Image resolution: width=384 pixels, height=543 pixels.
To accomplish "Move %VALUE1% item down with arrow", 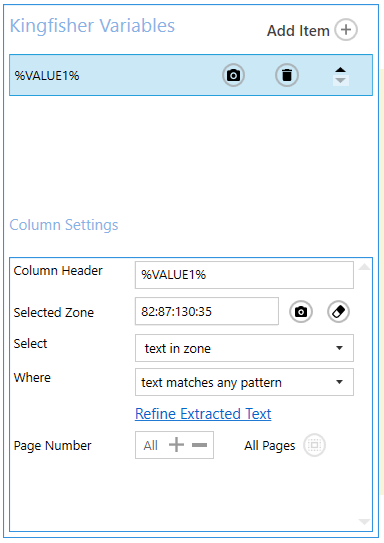I will click(341, 81).
